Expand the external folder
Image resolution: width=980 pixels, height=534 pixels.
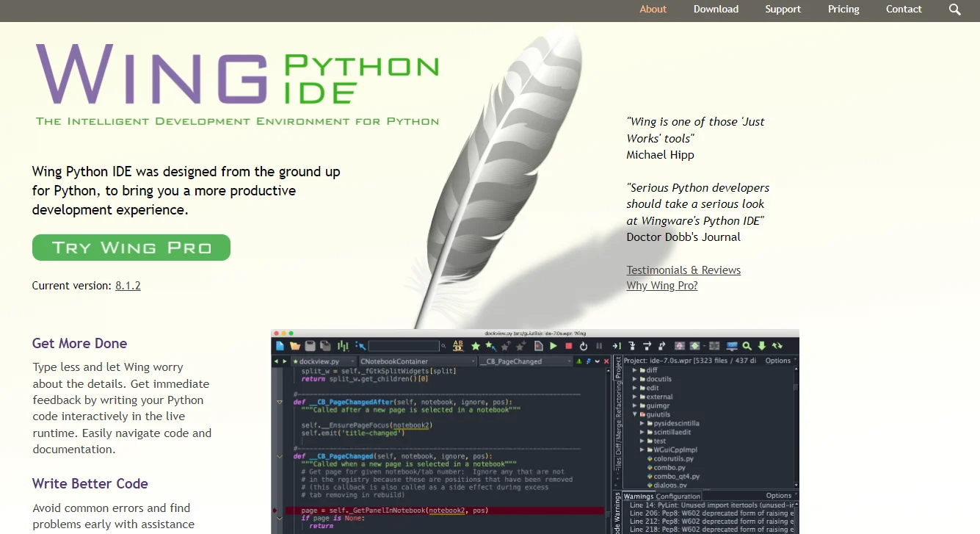634,397
